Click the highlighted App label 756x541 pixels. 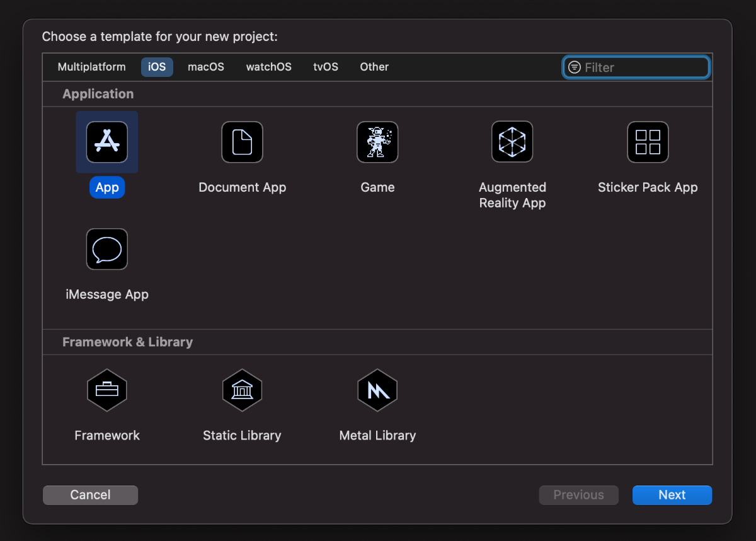click(x=107, y=187)
